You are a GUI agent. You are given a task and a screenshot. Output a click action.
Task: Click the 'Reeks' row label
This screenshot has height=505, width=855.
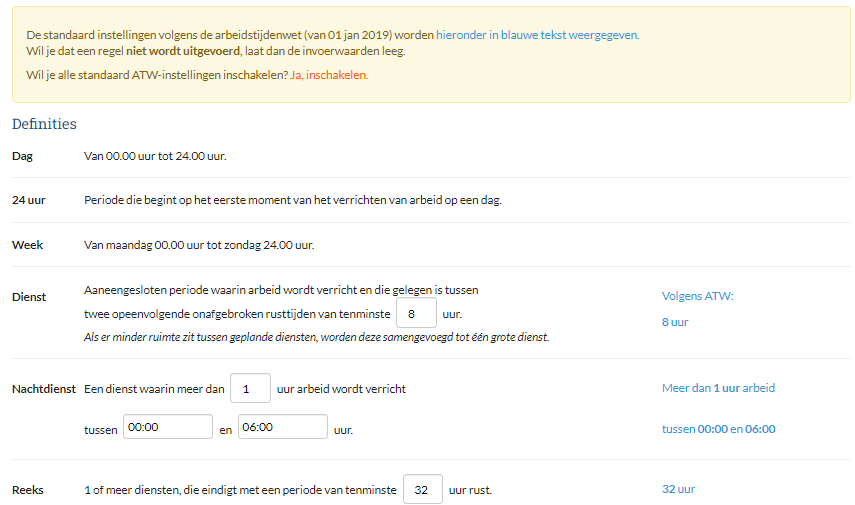(x=28, y=490)
